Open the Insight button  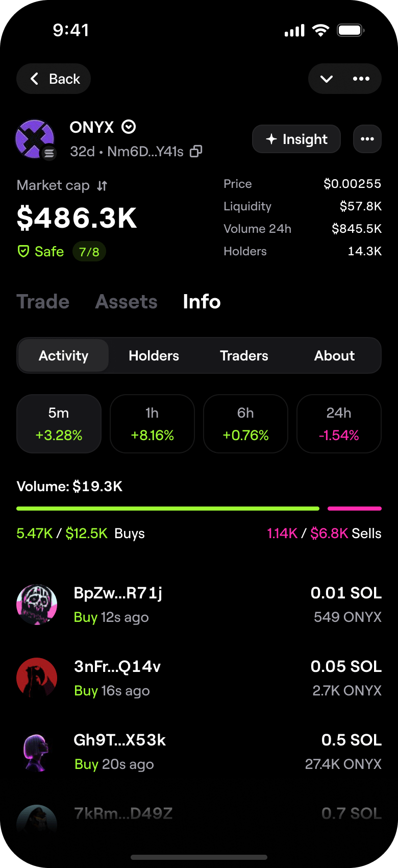click(296, 139)
